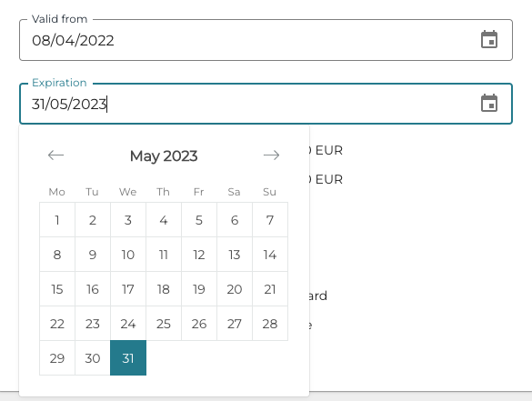Open the Expiration calendar icon

click(x=489, y=103)
